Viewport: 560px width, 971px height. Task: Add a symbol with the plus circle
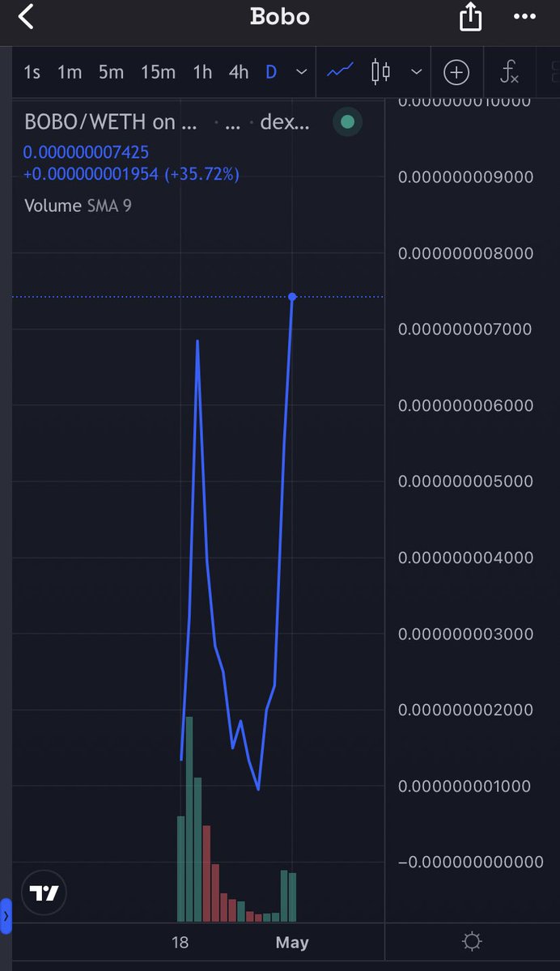(456, 73)
